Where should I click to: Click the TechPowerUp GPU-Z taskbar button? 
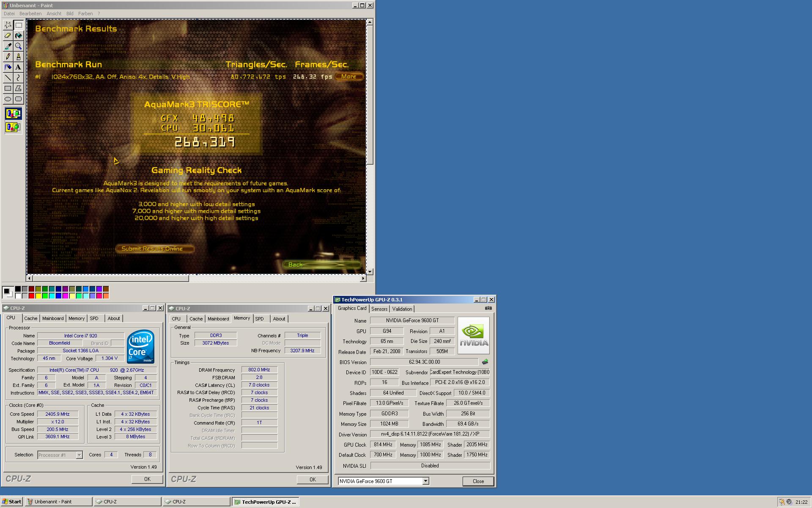coord(265,502)
